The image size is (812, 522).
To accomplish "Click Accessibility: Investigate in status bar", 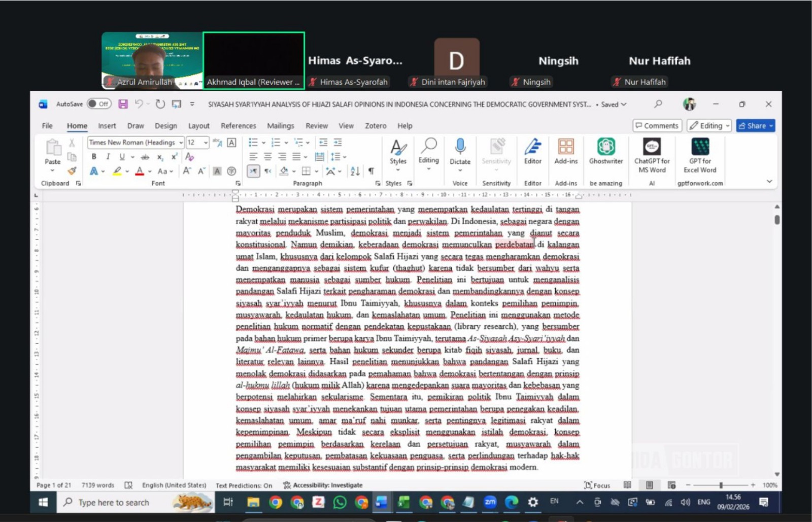I will pyautogui.click(x=323, y=485).
